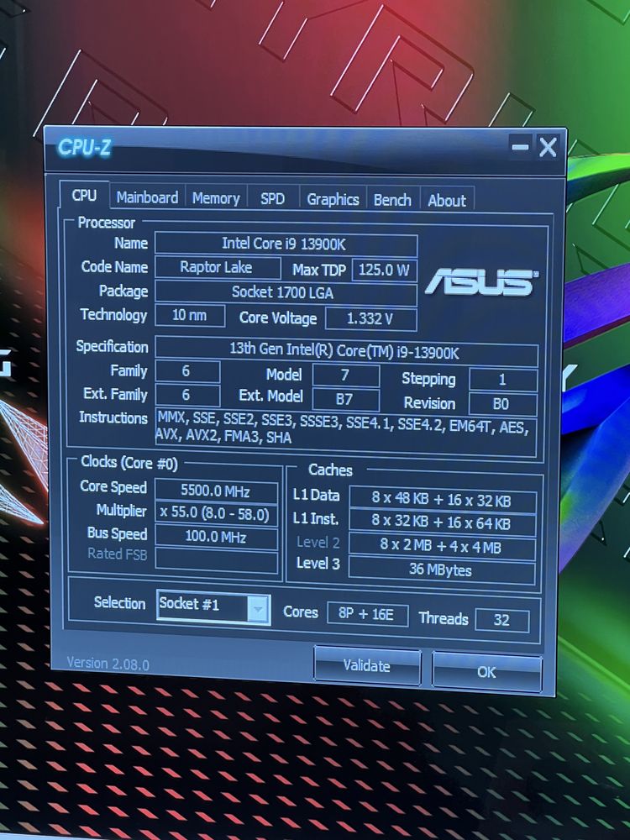
Task: Click the Model value 7
Action: [345, 375]
